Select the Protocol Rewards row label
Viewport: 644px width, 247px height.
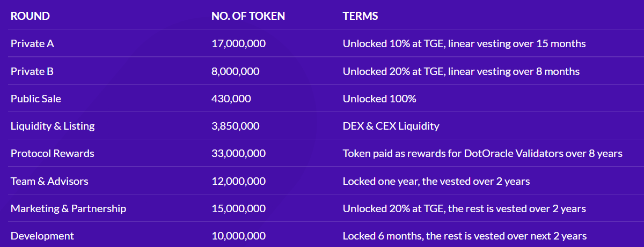[52, 153]
